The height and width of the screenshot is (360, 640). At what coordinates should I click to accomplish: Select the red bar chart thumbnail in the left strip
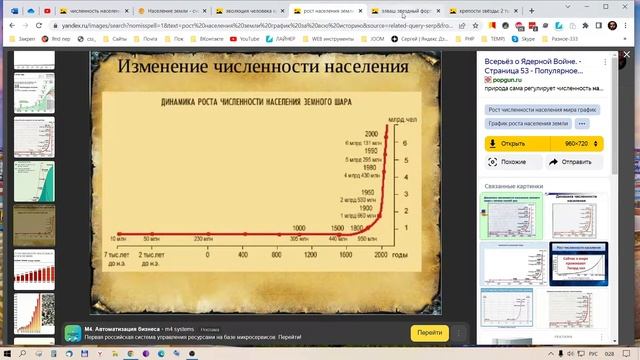pyautogui.click(x=34, y=270)
